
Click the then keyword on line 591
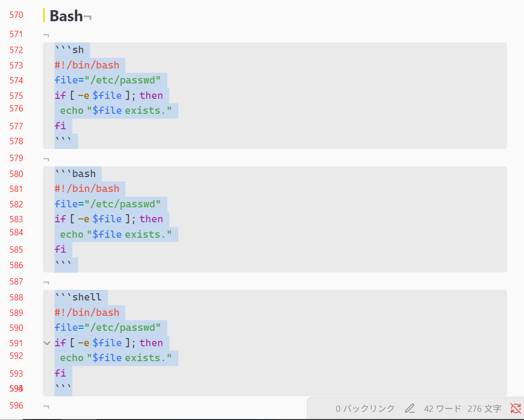(x=151, y=343)
